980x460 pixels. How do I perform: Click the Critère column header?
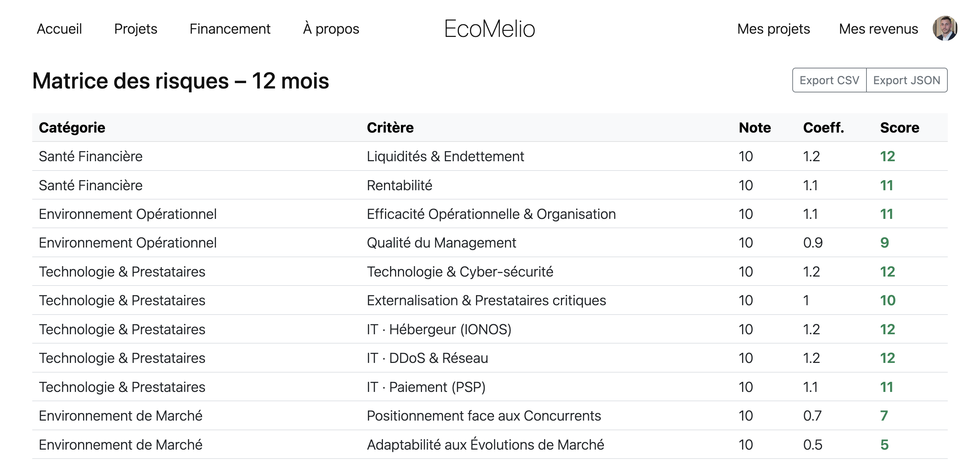point(390,128)
